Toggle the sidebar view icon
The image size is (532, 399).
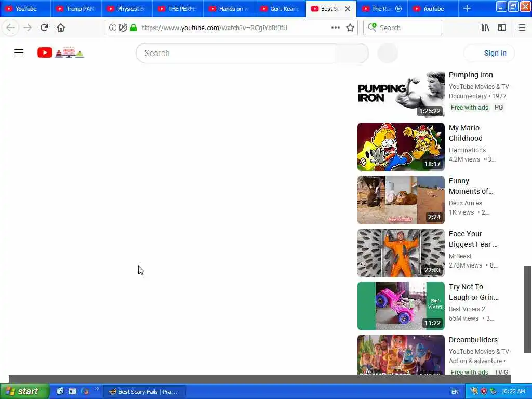(502, 28)
